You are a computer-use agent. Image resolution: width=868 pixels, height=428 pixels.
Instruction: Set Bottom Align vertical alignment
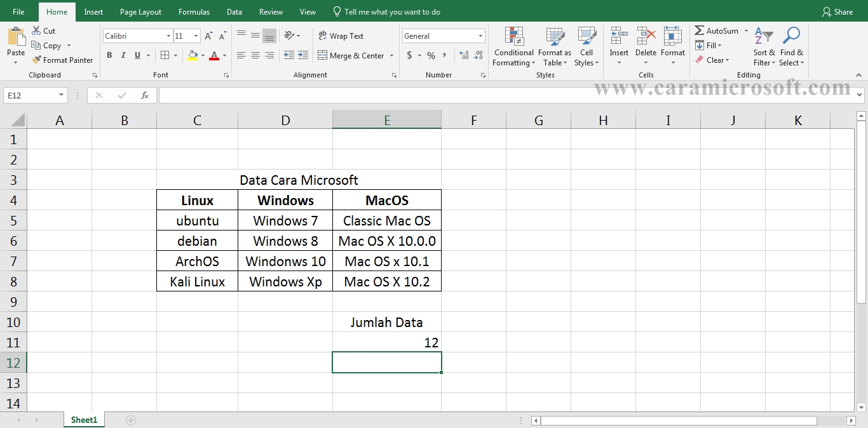[269, 36]
